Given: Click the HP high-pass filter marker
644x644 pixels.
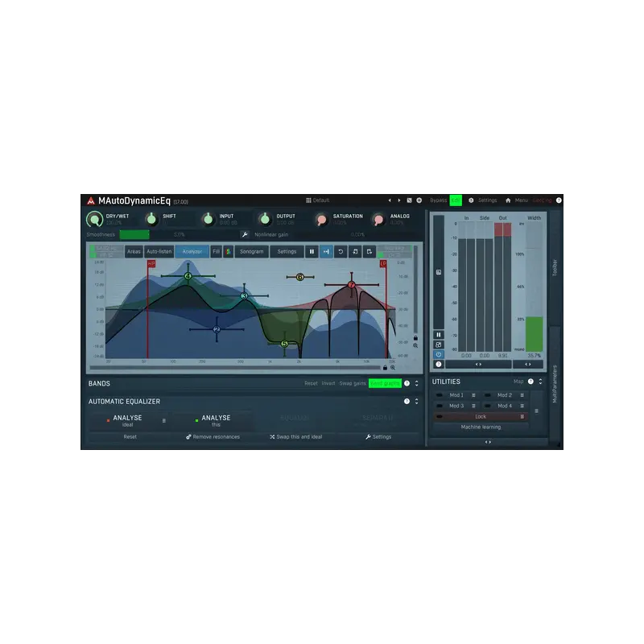Looking at the screenshot, I should 151,264.
